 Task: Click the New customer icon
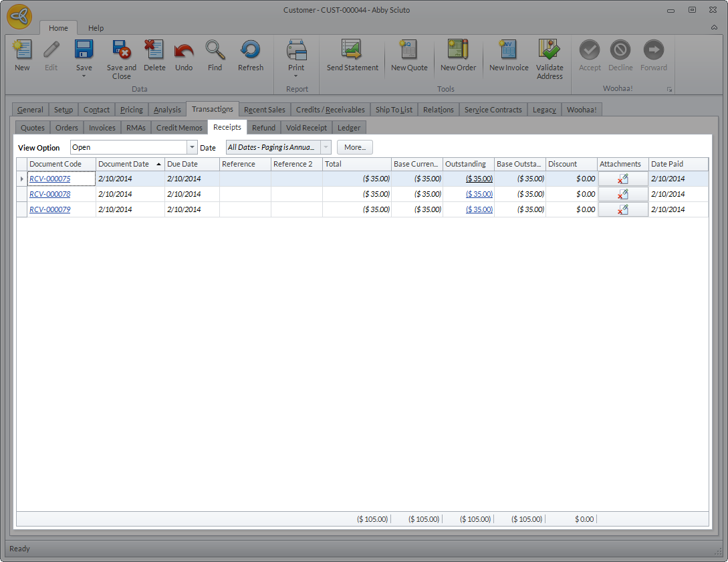click(x=22, y=51)
